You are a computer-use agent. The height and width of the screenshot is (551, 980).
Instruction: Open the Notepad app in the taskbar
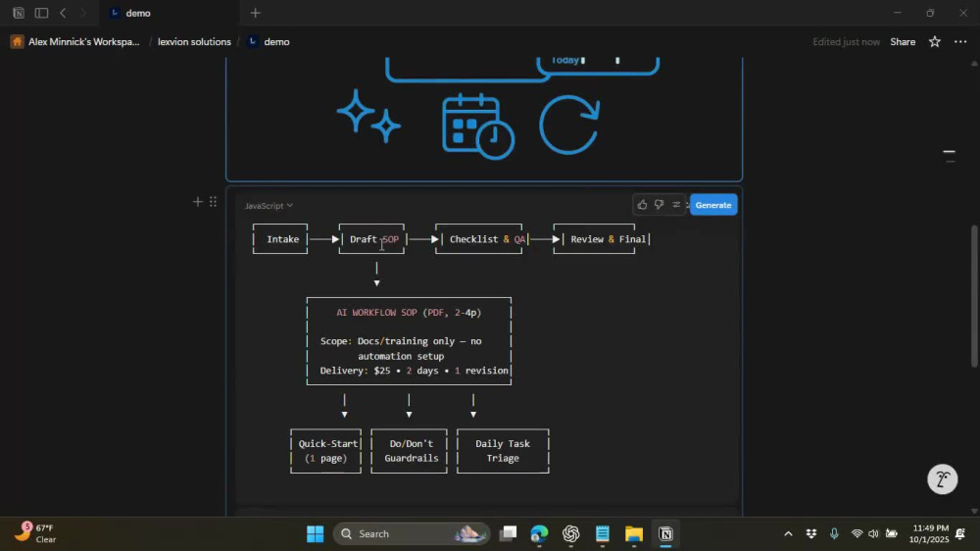(602, 533)
